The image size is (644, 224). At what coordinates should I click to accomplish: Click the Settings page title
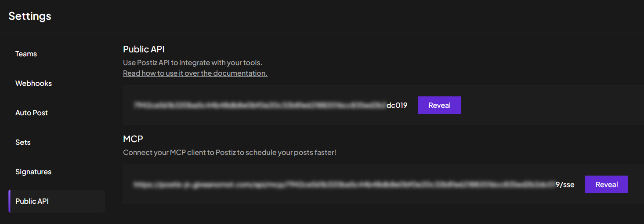(x=30, y=16)
